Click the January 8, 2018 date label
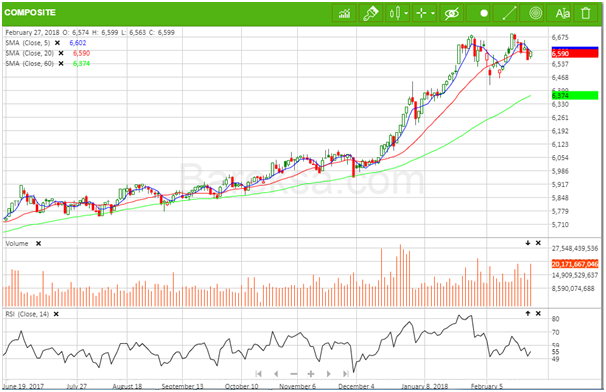 pyautogui.click(x=424, y=386)
